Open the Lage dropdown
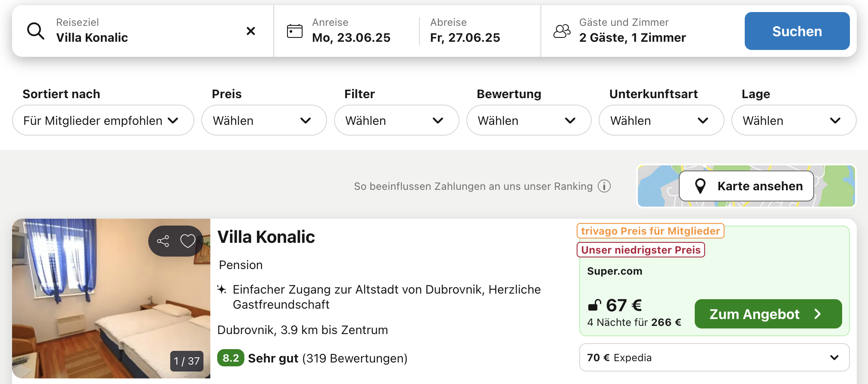The height and width of the screenshot is (384, 868). pyautogui.click(x=794, y=121)
